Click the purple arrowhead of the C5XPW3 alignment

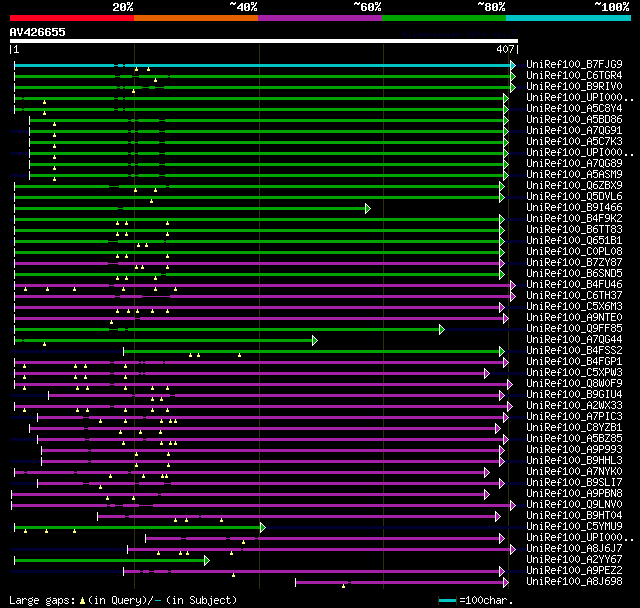click(x=487, y=373)
